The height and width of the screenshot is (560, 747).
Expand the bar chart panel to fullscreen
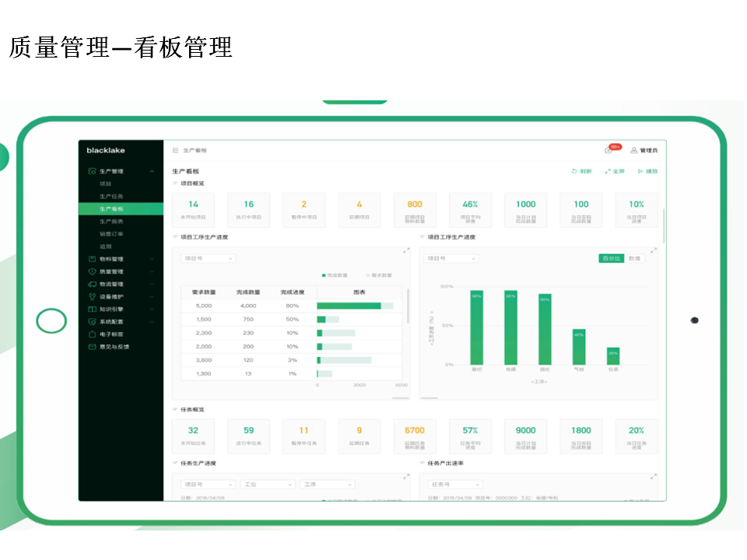[x=654, y=250]
